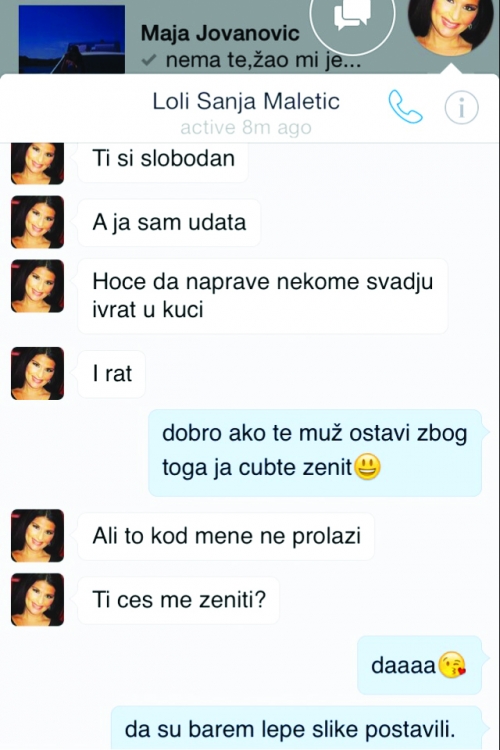Tap the chat bubbles icon at top
Viewport: 500px width, 750px height.
coord(353,17)
